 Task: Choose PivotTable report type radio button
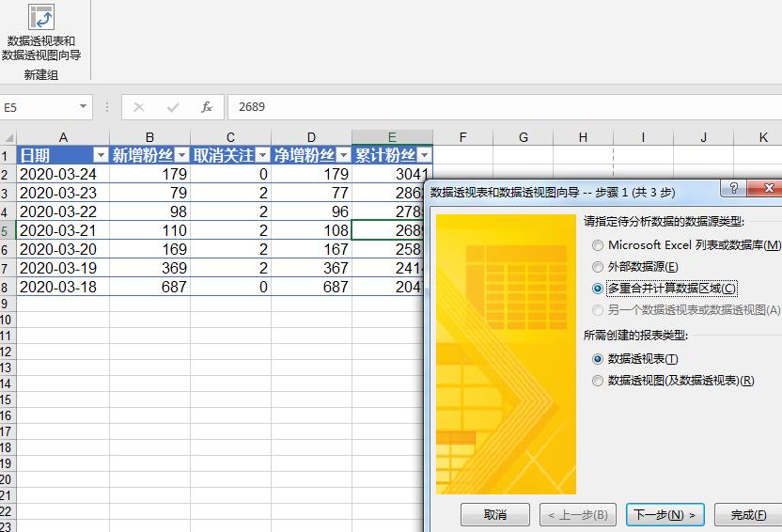click(x=598, y=359)
